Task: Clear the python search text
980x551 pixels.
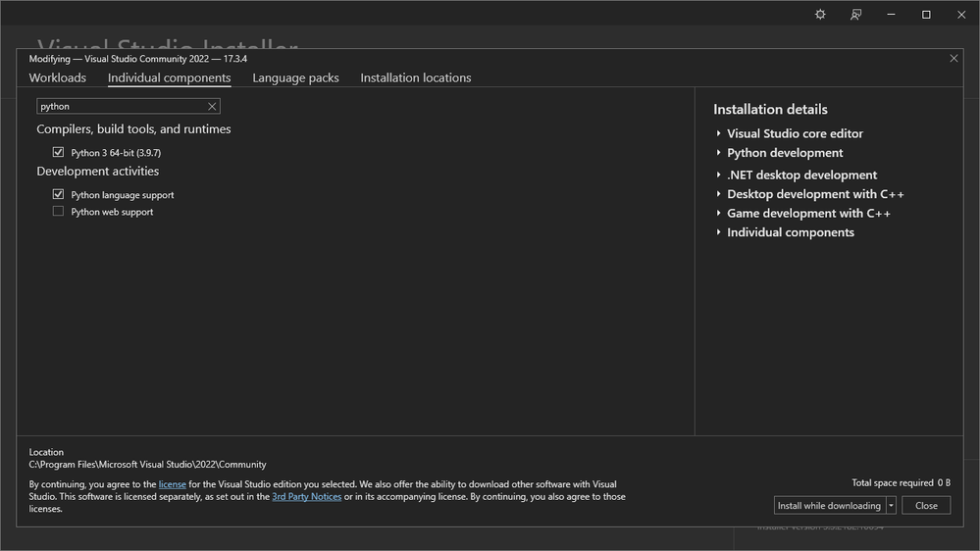Action: click(x=212, y=106)
